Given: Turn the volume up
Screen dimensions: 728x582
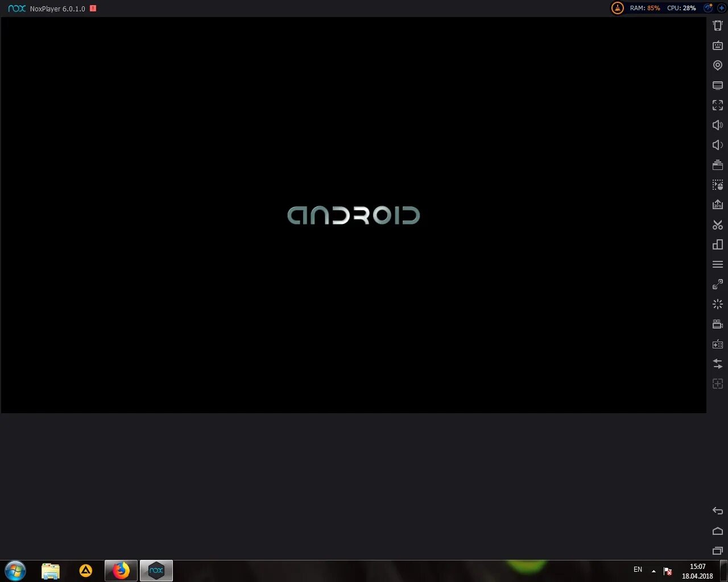Looking at the screenshot, I should pos(718,125).
